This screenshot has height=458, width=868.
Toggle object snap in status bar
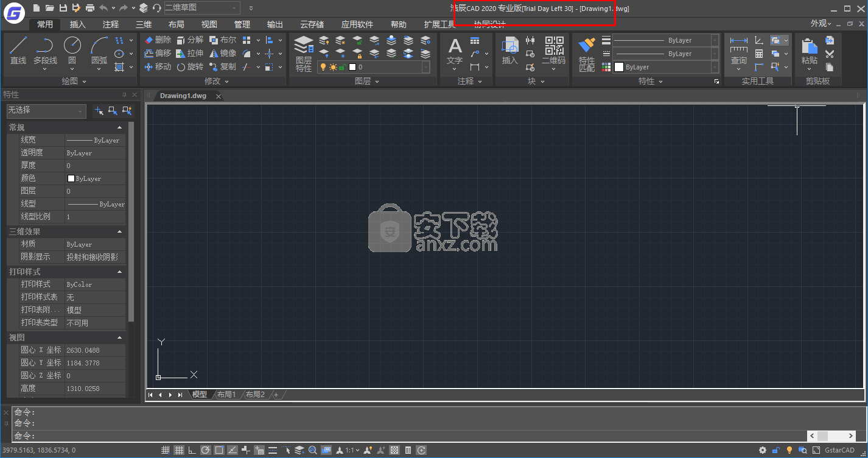219,450
